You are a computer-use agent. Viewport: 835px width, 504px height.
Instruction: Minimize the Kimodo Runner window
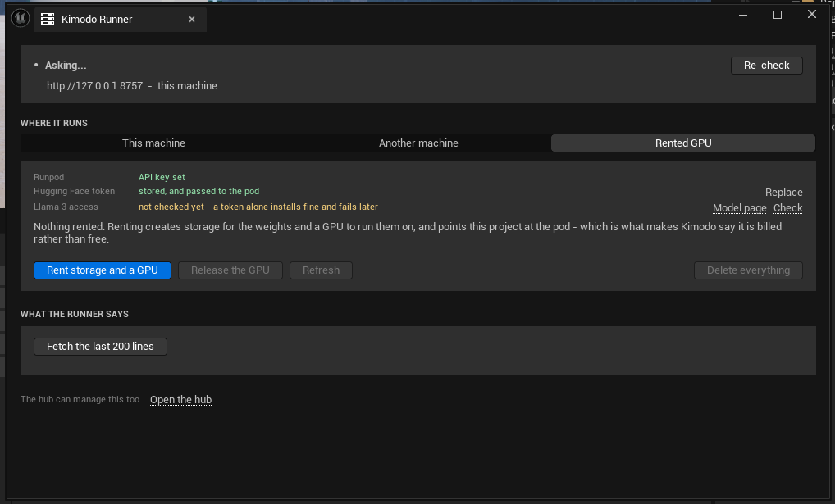coord(743,15)
